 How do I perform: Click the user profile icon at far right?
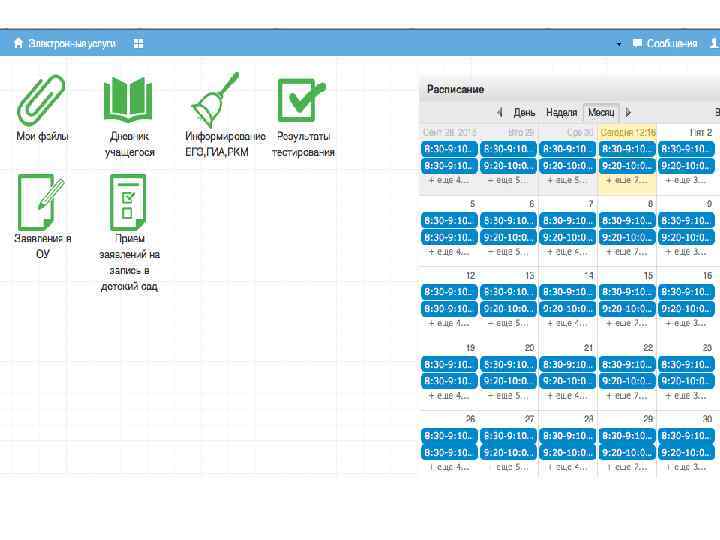714,43
